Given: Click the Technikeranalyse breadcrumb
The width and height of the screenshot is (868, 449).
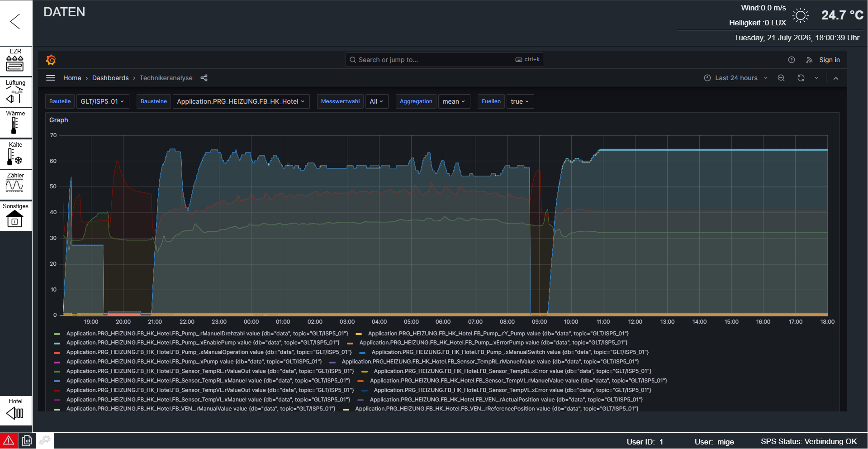Looking at the screenshot, I should (166, 78).
